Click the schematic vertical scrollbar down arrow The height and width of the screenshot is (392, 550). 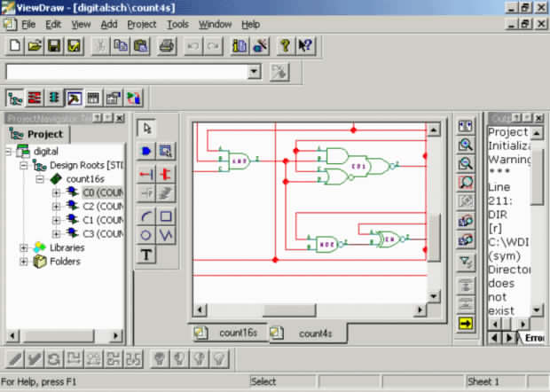(x=434, y=296)
